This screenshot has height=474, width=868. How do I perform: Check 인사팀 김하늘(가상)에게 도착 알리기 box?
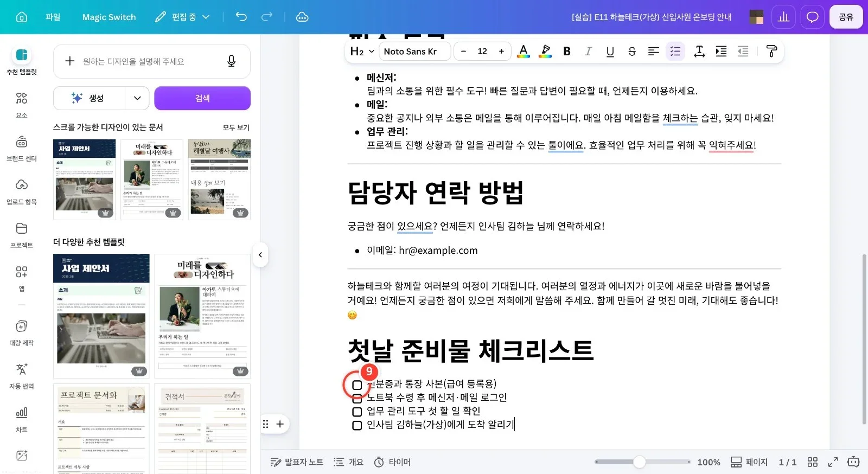[x=357, y=425]
